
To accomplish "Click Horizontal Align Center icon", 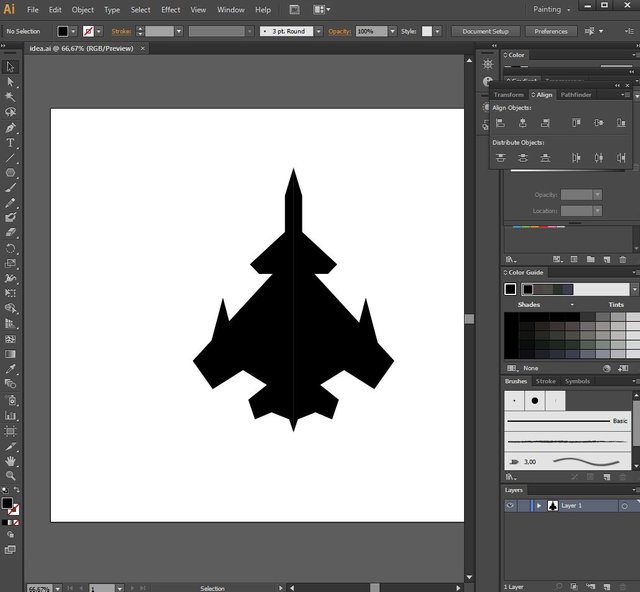I will click(523, 123).
